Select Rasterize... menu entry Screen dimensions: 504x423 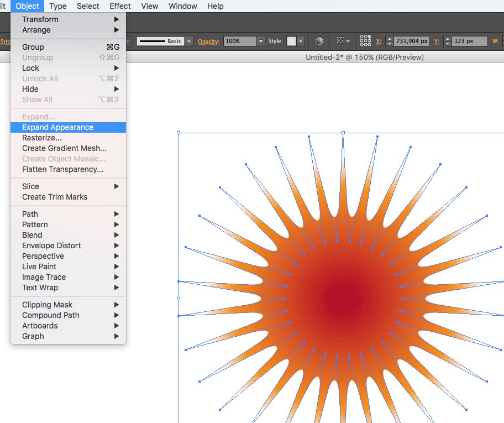pyautogui.click(x=42, y=138)
